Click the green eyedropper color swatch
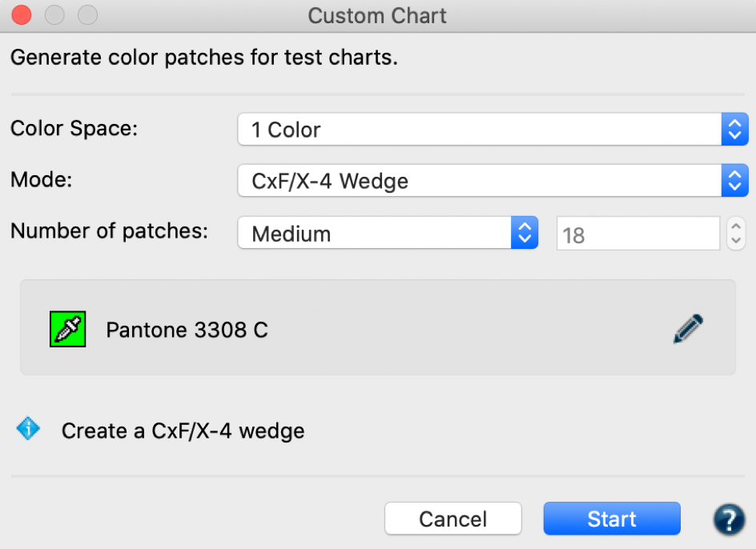The width and height of the screenshot is (756, 549). 68,329
